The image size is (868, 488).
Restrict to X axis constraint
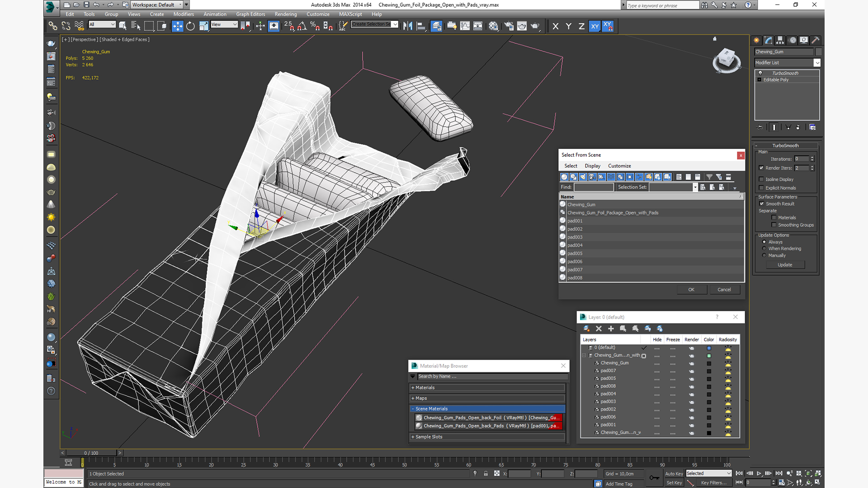(556, 26)
